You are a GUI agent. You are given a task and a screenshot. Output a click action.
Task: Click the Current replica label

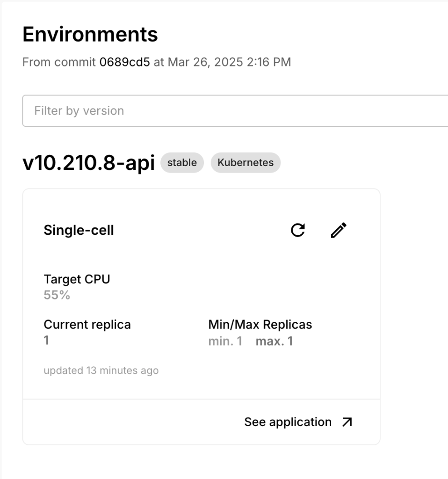pos(87,324)
